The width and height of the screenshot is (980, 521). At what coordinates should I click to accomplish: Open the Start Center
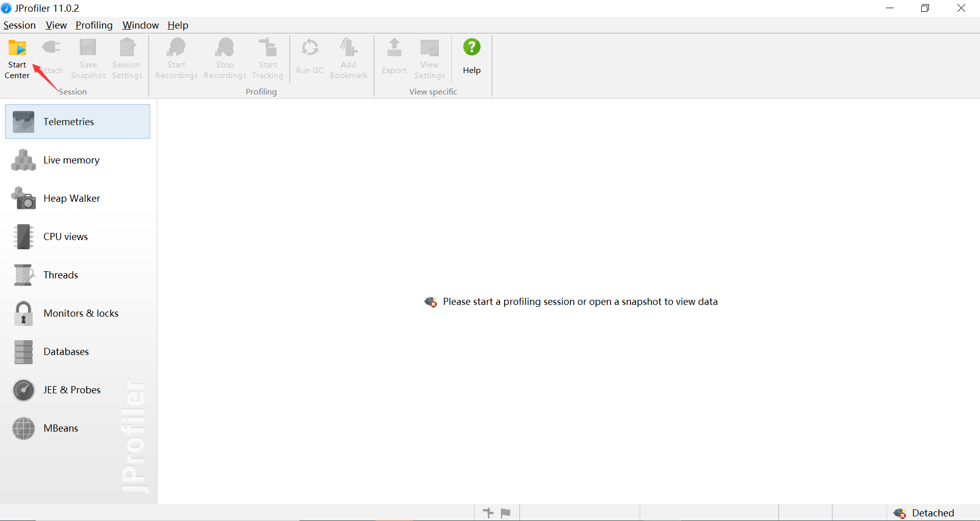coord(17,59)
